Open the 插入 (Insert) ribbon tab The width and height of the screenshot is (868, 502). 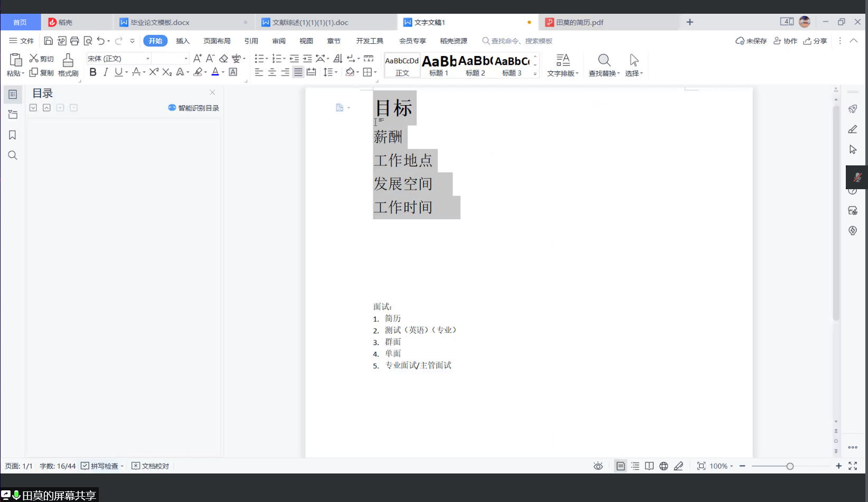coord(183,41)
